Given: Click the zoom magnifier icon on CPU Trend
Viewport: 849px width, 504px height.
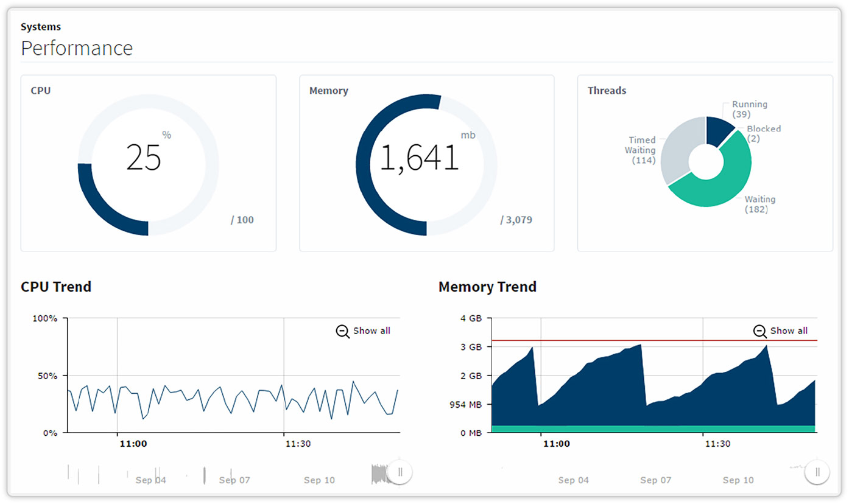Looking at the screenshot, I should [x=342, y=331].
